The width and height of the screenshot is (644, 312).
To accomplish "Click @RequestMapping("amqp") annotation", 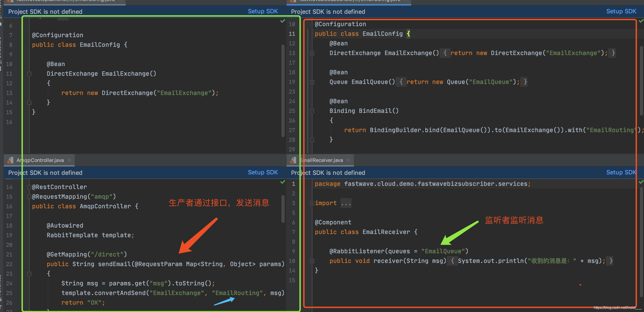I will click(74, 197).
